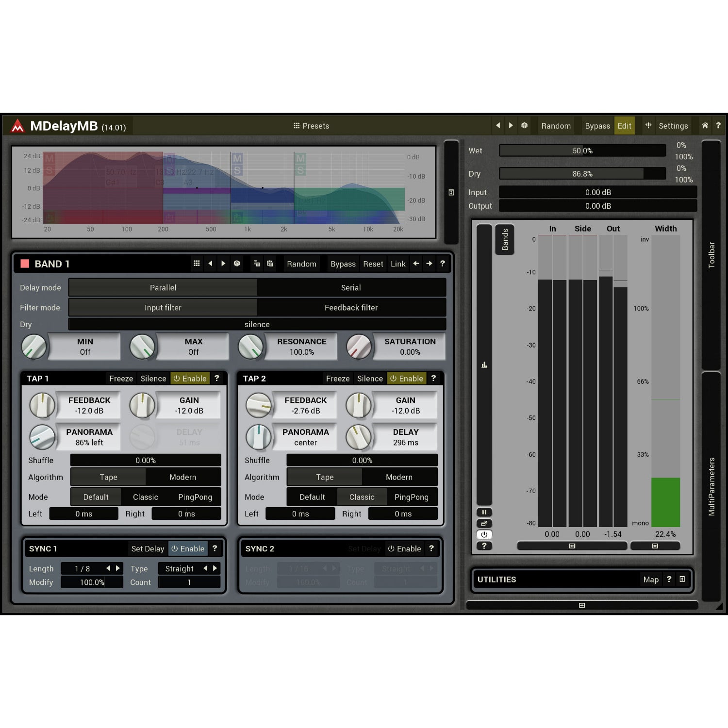This screenshot has width=728, height=728.
Task: Open Settings in the title bar
Action: (x=673, y=126)
